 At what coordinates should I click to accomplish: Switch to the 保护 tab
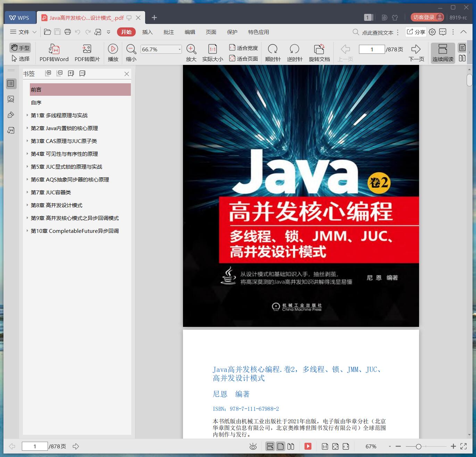click(x=232, y=32)
